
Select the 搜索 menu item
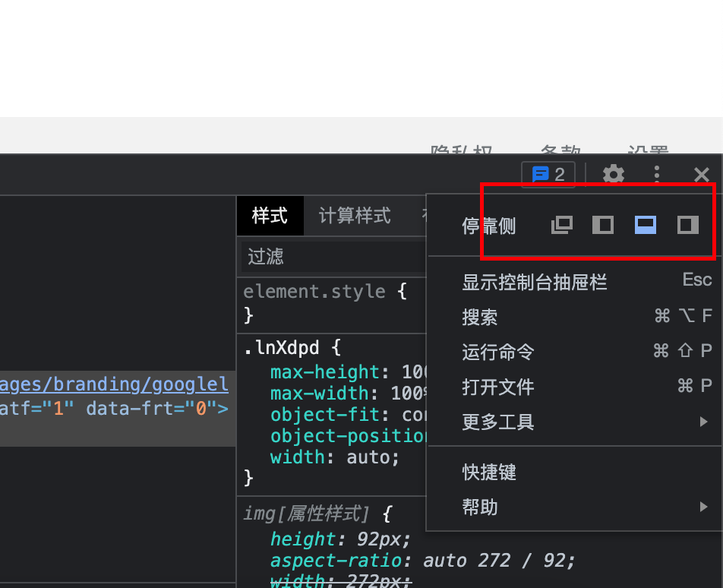(574, 317)
